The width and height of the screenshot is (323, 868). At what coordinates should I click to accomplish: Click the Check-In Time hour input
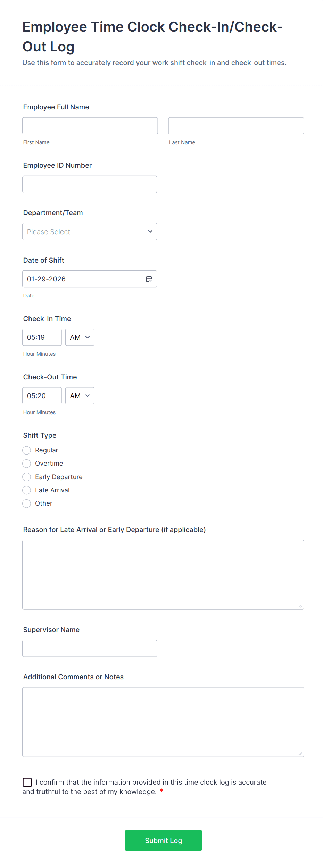pos(42,337)
